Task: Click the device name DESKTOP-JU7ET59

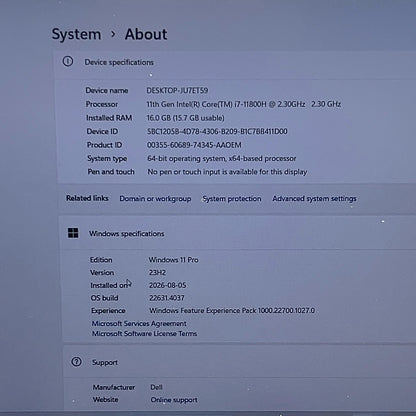Action: pyautogui.click(x=177, y=90)
